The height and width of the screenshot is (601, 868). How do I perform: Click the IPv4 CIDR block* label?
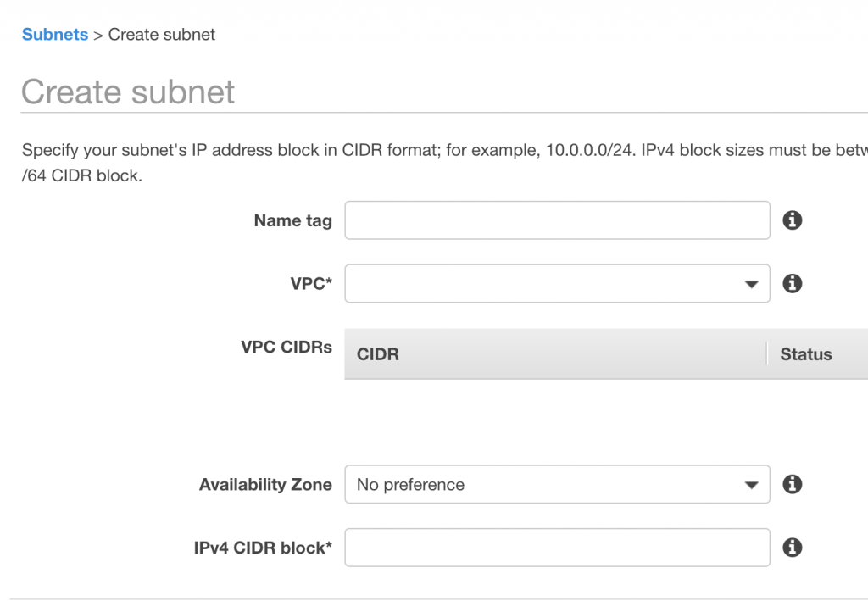pyautogui.click(x=263, y=548)
